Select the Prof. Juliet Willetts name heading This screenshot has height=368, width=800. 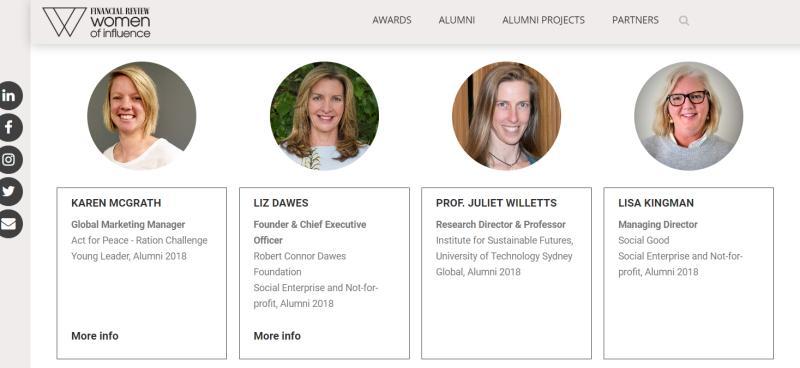[496, 203]
